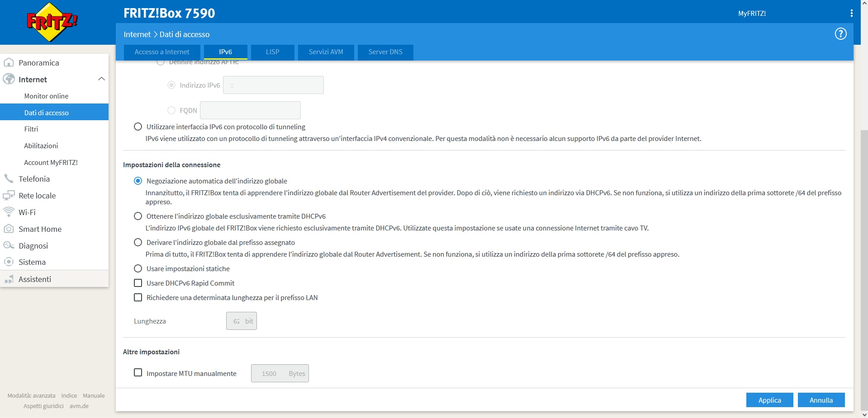Click the Internet globe icon
868x418 pixels.
point(9,79)
